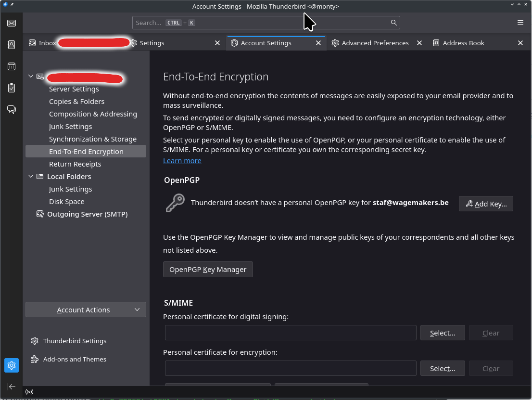
Task: Open the Account Actions dropdown
Action: coord(86,310)
